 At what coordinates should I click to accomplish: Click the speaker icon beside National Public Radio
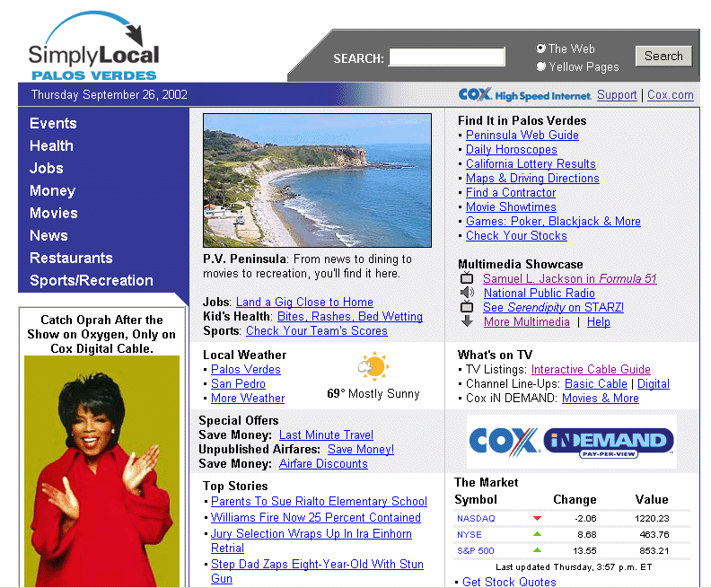(467, 293)
